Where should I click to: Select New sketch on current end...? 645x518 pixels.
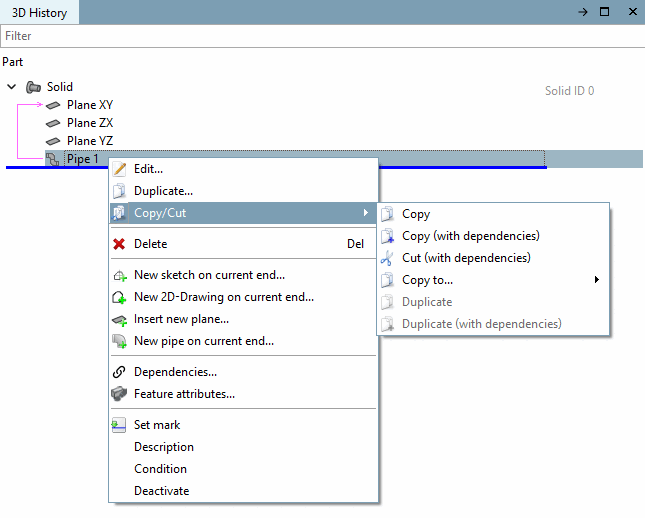pyautogui.click(x=244, y=275)
